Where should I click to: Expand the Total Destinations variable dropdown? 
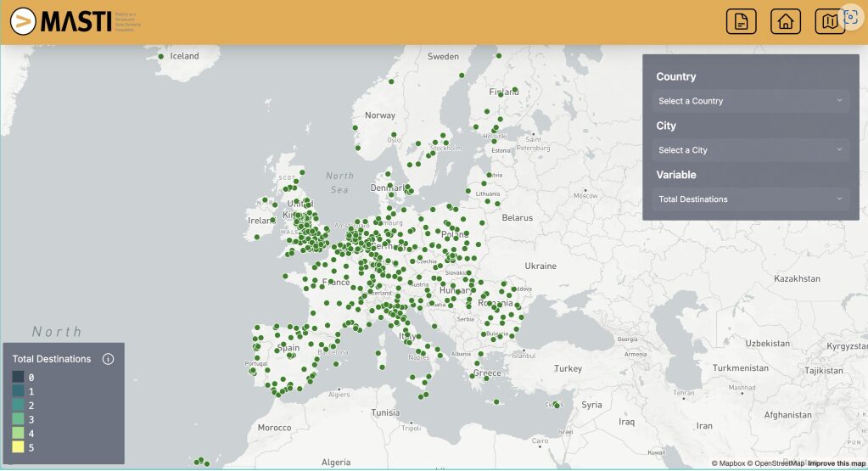point(750,199)
